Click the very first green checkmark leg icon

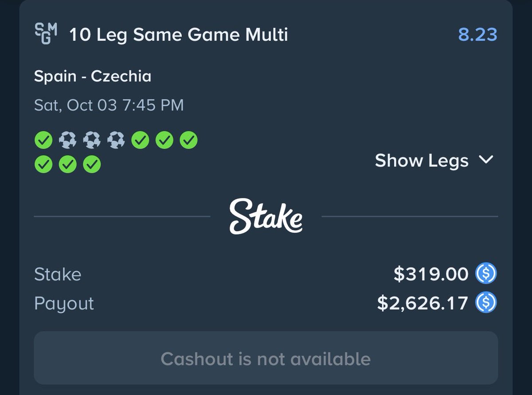(43, 141)
